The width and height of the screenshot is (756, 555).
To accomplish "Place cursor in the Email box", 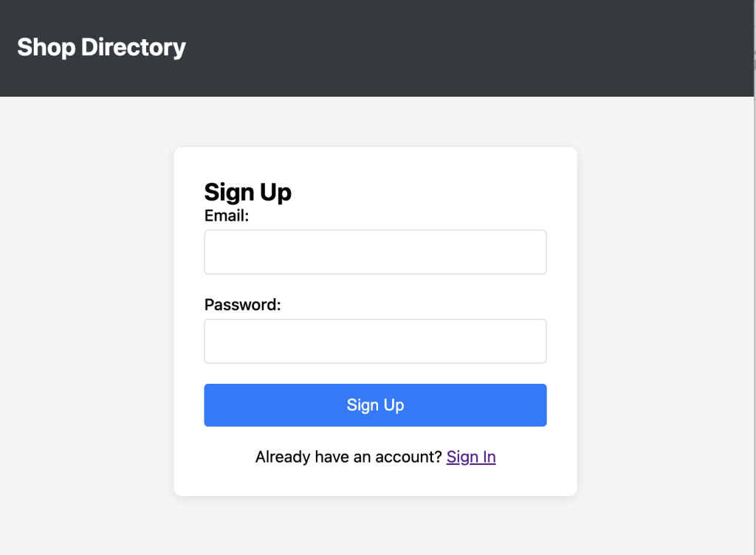I will [374, 252].
